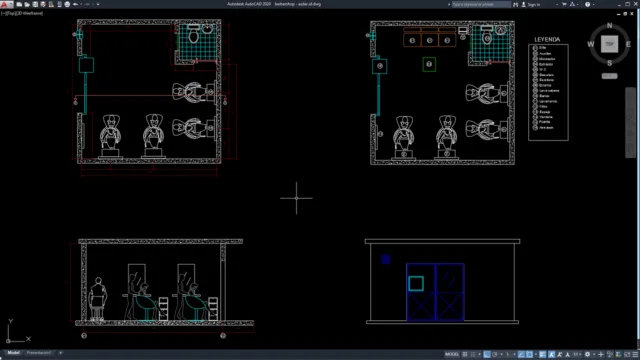Switch to the Model tab

point(13,353)
